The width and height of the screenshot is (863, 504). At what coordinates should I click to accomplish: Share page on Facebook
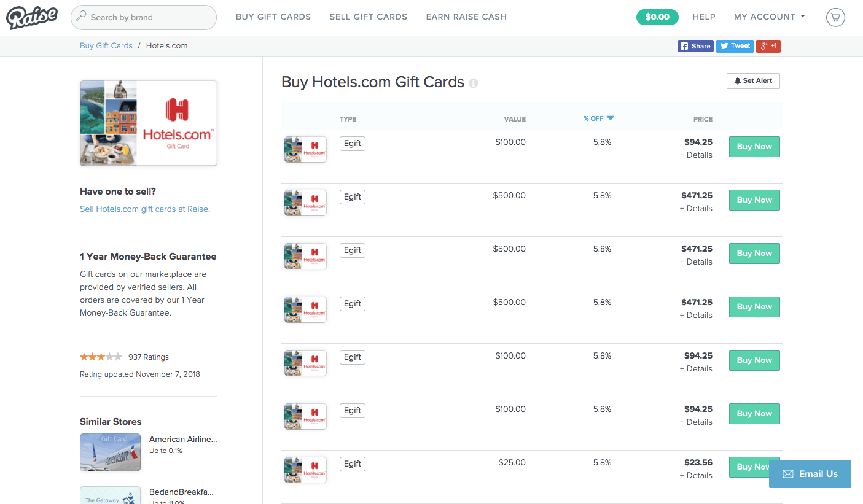pos(695,46)
